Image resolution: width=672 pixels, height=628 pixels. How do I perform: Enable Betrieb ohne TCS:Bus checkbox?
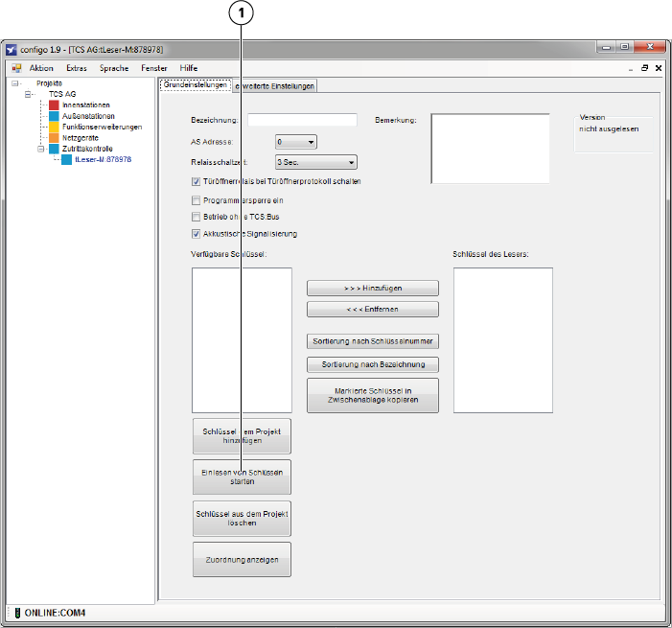(196, 217)
